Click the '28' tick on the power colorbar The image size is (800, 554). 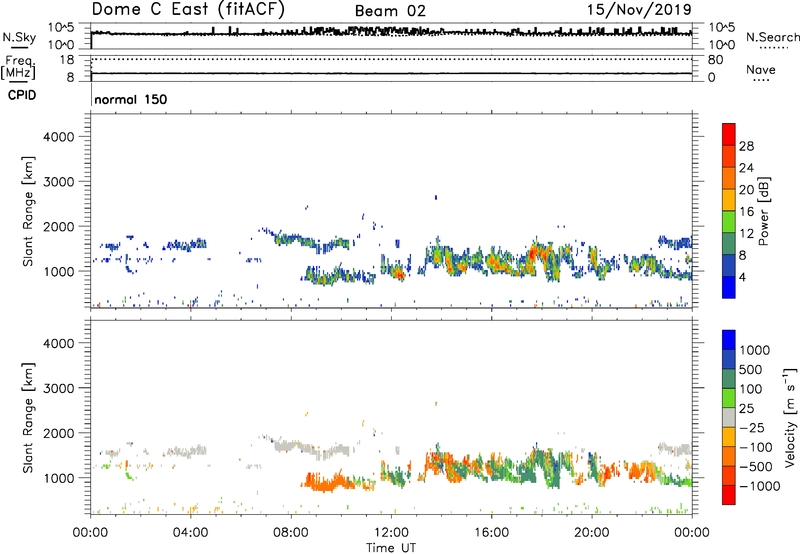pyautogui.click(x=746, y=146)
